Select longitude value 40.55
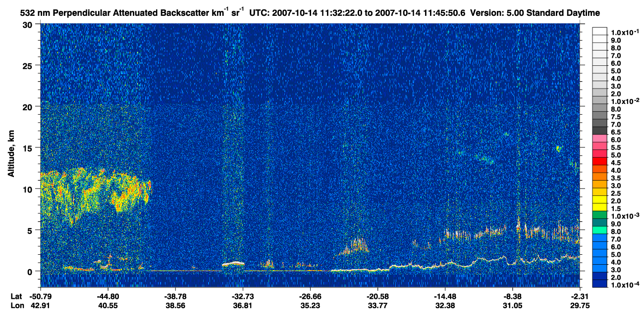 coord(108,306)
